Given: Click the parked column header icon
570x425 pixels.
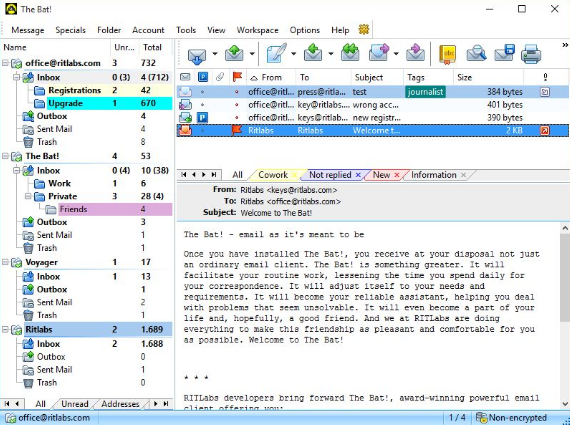Looking at the screenshot, I should [x=202, y=77].
